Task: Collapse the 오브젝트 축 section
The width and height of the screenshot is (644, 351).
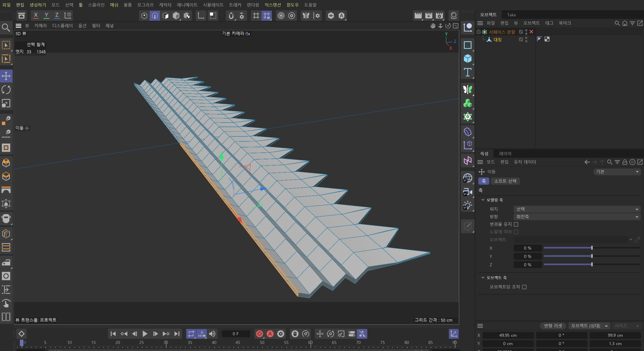Action: click(x=483, y=278)
